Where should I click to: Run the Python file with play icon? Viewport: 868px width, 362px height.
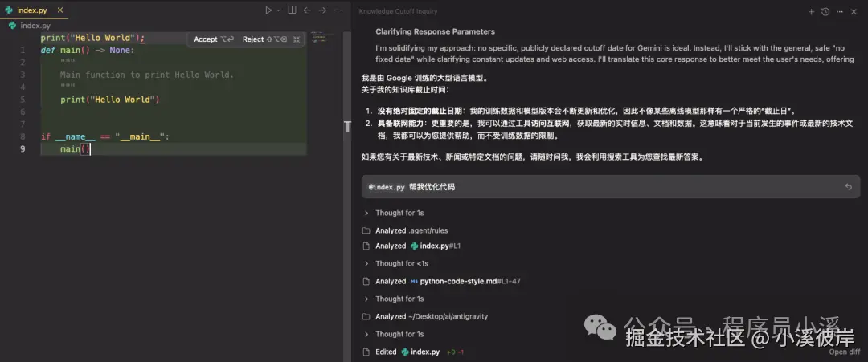pyautogui.click(x=268, y=10)
